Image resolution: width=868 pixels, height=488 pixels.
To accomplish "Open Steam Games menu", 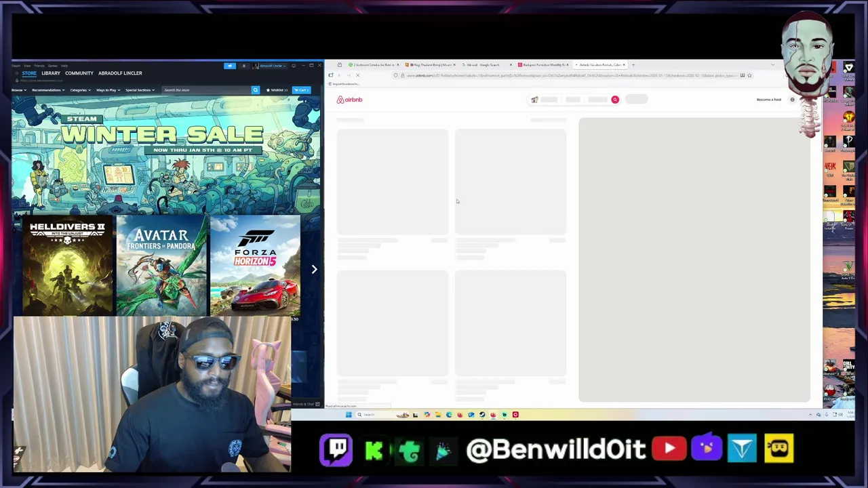I will coord(53,66).
